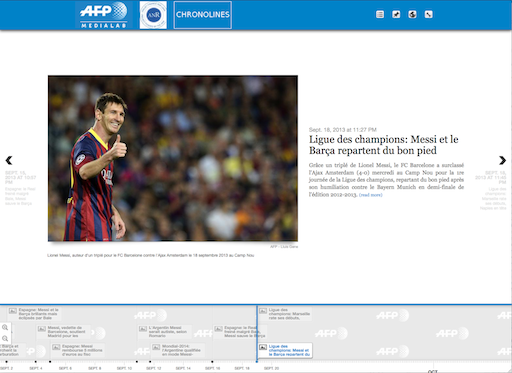The width and height of the screenshot is (512, 373).
Task: Click the globe icon in header
Action: coord(412,14)
